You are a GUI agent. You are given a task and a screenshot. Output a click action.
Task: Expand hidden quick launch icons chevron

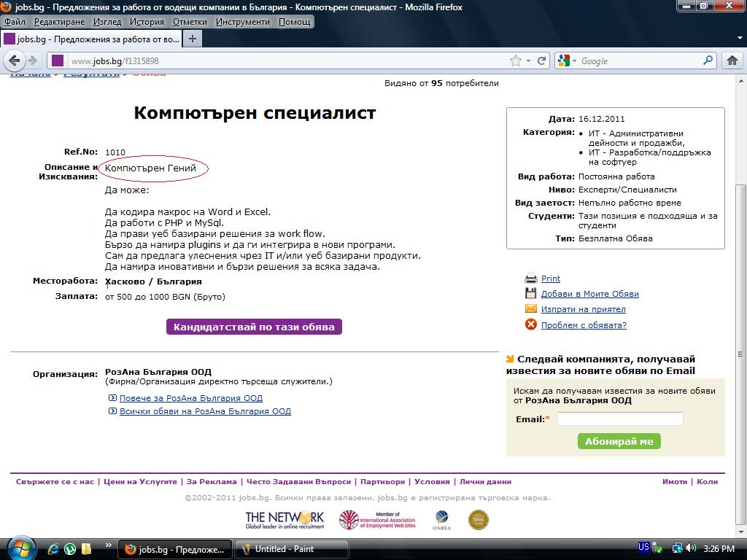[x=109, y=545]
